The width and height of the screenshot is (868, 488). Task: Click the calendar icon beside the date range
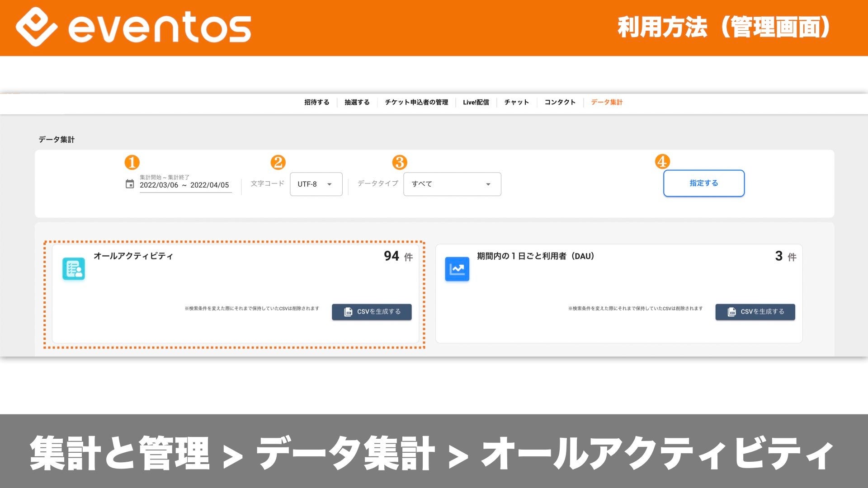[x=130, y=184]
